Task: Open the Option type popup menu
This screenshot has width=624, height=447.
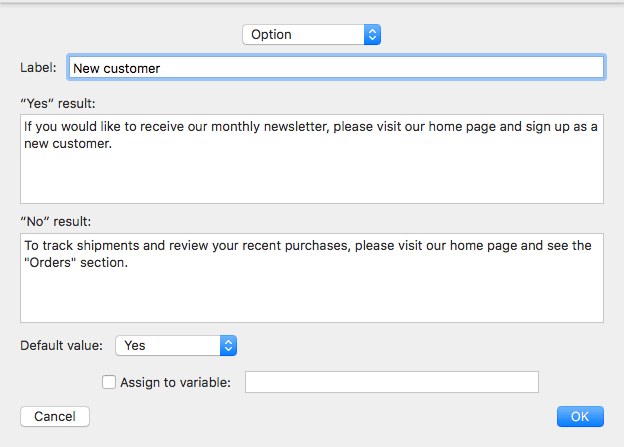Action: coord(311,35)
